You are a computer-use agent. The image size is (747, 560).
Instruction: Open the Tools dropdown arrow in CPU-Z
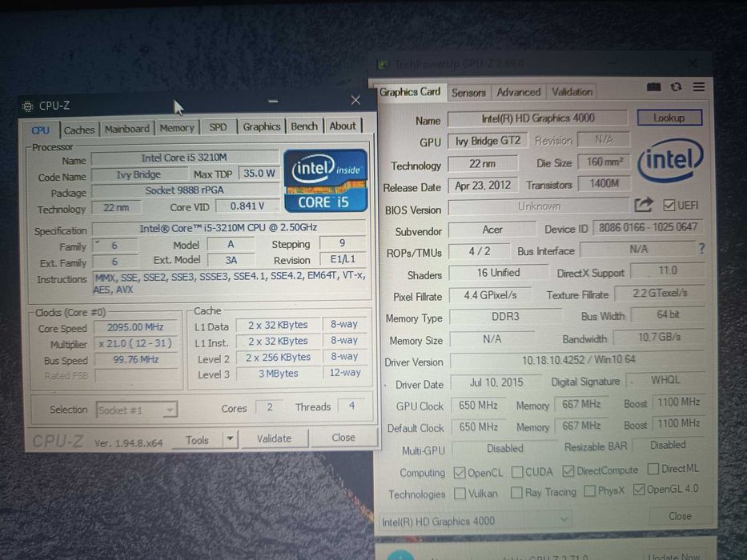click(230, 438)
